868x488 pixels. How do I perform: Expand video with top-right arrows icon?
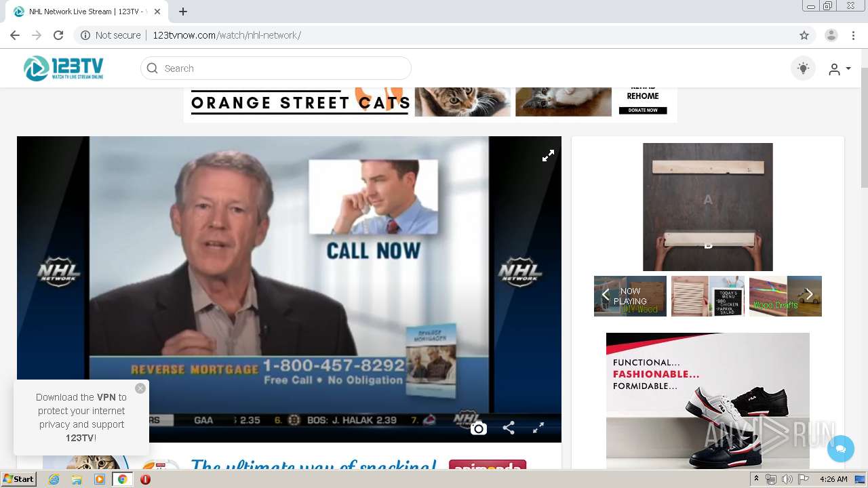548,156
